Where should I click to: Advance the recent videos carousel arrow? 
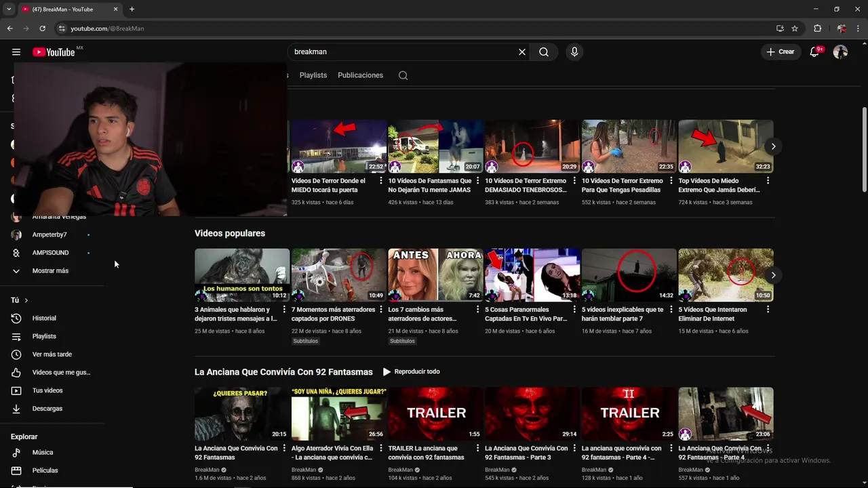(x=773, y=146)
